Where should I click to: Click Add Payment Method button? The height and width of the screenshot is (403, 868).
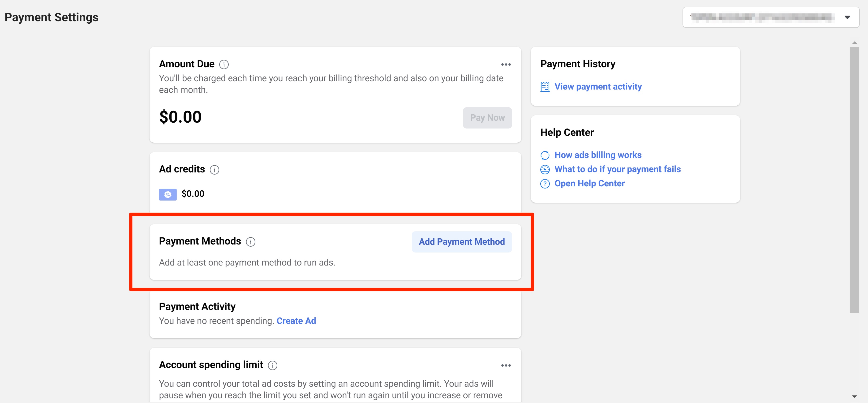tap(461, 242)
